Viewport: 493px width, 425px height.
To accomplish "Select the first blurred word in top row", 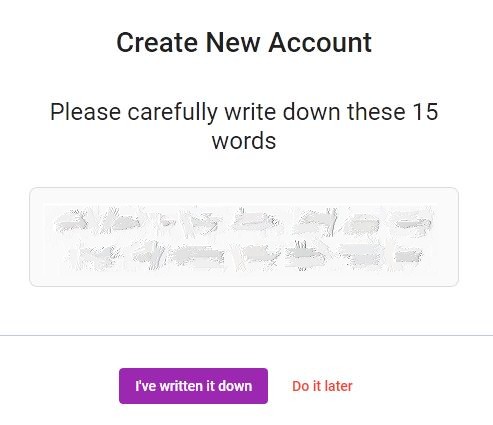I will point(71,221).
